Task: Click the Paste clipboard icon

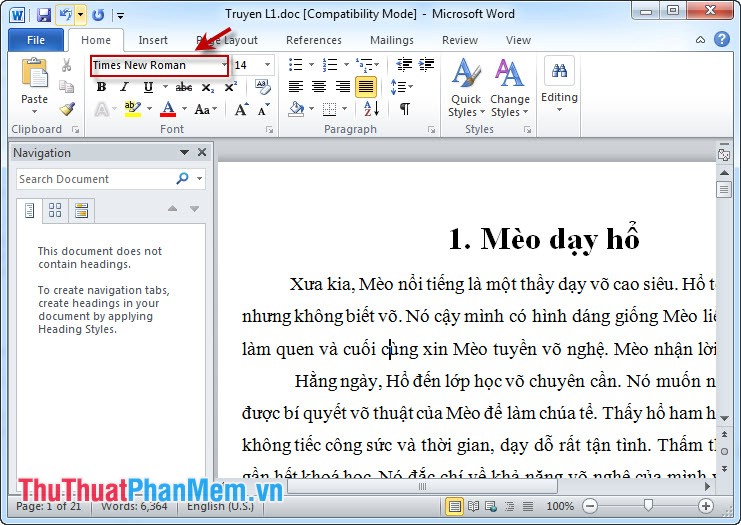Action: tap(34, 73)
